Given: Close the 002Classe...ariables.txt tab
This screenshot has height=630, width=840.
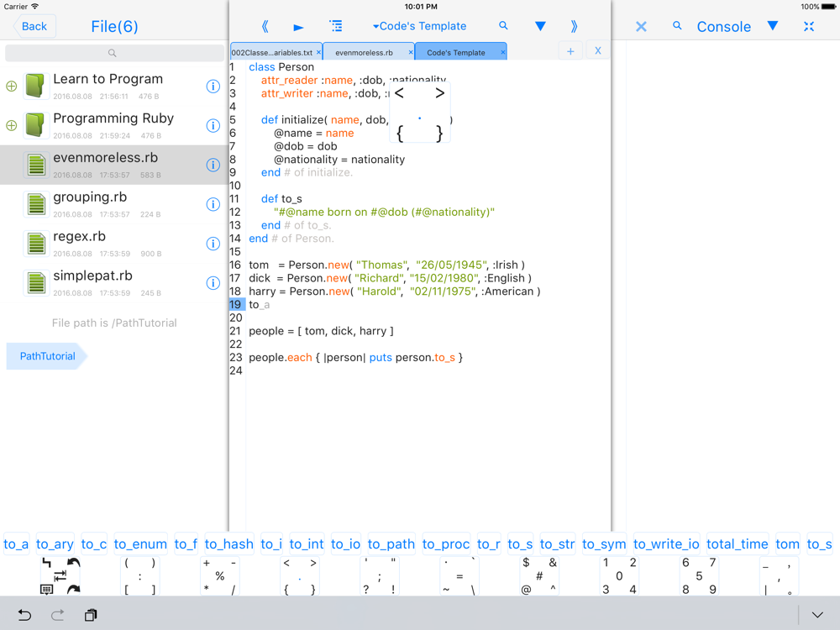Looking at the screenshot, I should [318, 52].
